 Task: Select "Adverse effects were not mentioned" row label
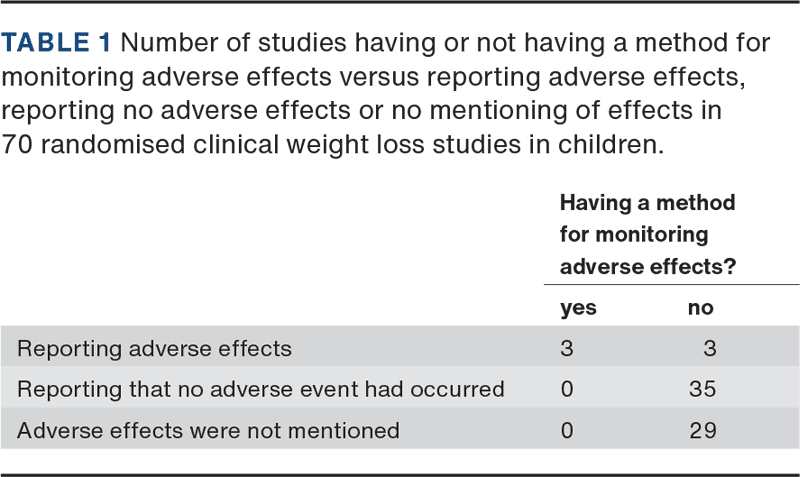click(x=209, y=431)
